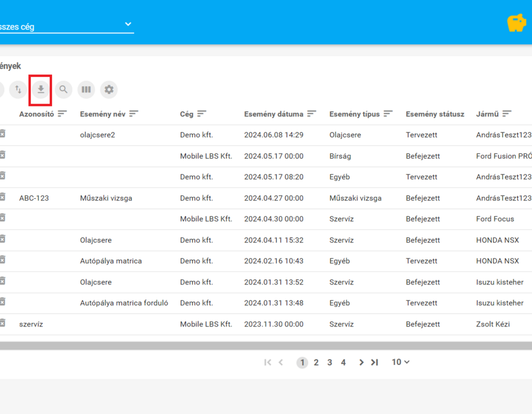This screenshot has width=532, height=414.
Task: Click the Olajcsere event type cell
Action: 345,135
